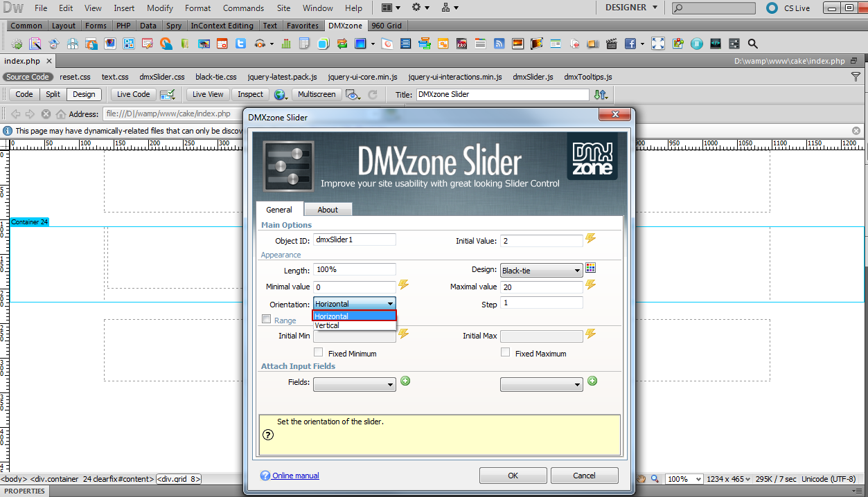Click the Live Code options icon
The height and width of the screenshot is (497, 868).
point(167,95)
